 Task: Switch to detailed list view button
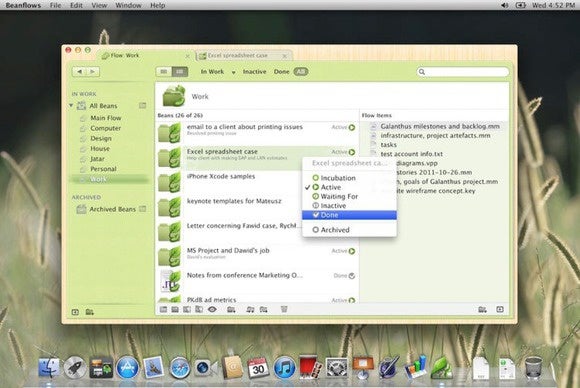pyautogui.click(x=180, y=71)
